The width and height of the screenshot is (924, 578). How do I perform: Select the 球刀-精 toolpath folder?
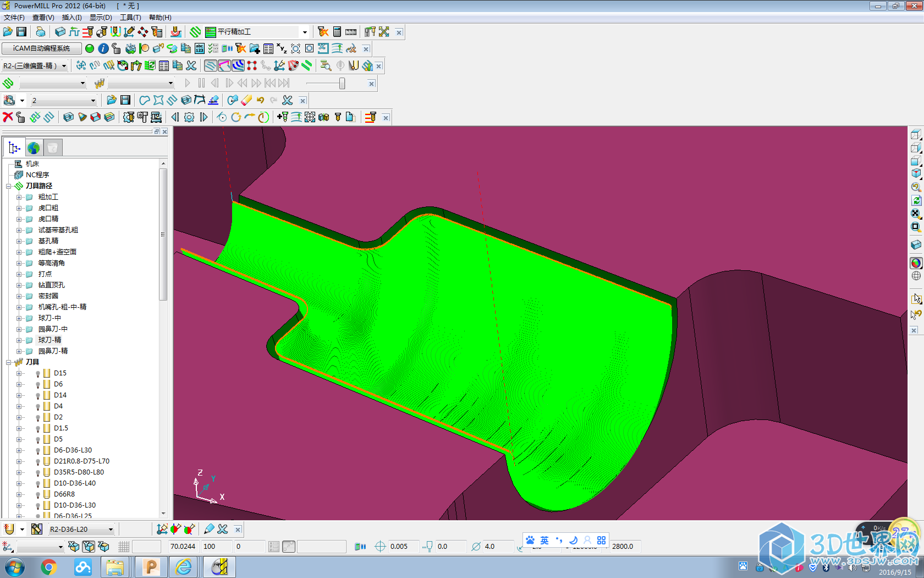(x=50, y=340)
